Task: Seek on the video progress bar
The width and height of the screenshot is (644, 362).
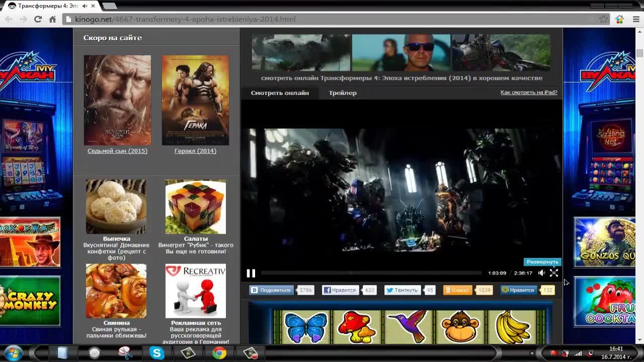Action: coord(371,273)
